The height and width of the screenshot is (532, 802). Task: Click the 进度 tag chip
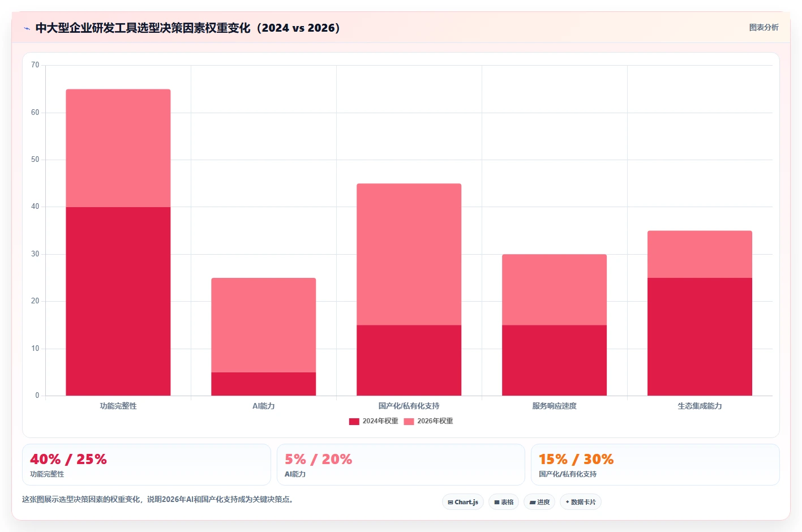click(539, 502)
